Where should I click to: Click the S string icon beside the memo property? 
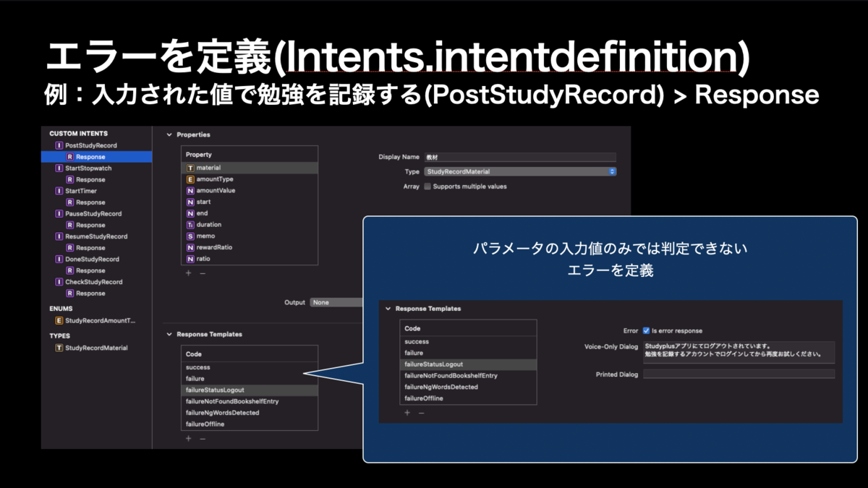[x=190, y=236]
